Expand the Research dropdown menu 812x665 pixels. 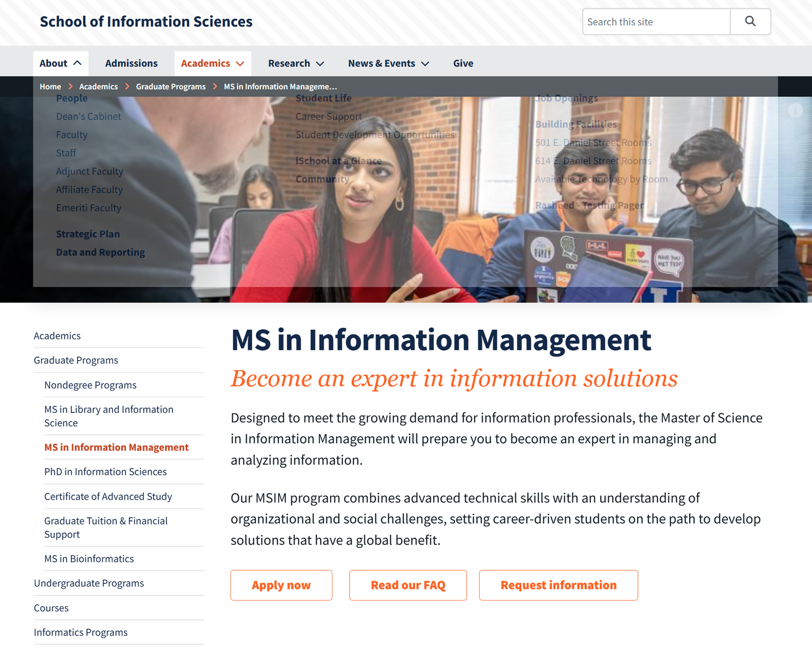pyautogui.click(x=296, y=63)
